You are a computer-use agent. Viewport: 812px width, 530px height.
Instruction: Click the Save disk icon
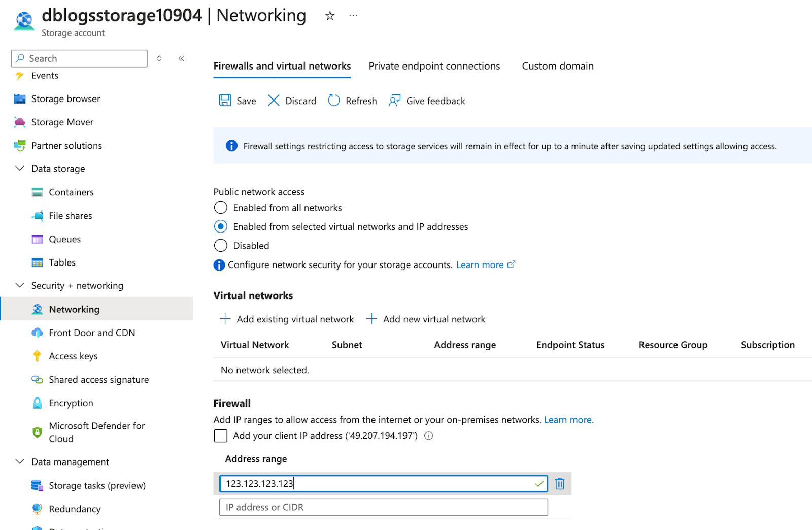[225, 101]
